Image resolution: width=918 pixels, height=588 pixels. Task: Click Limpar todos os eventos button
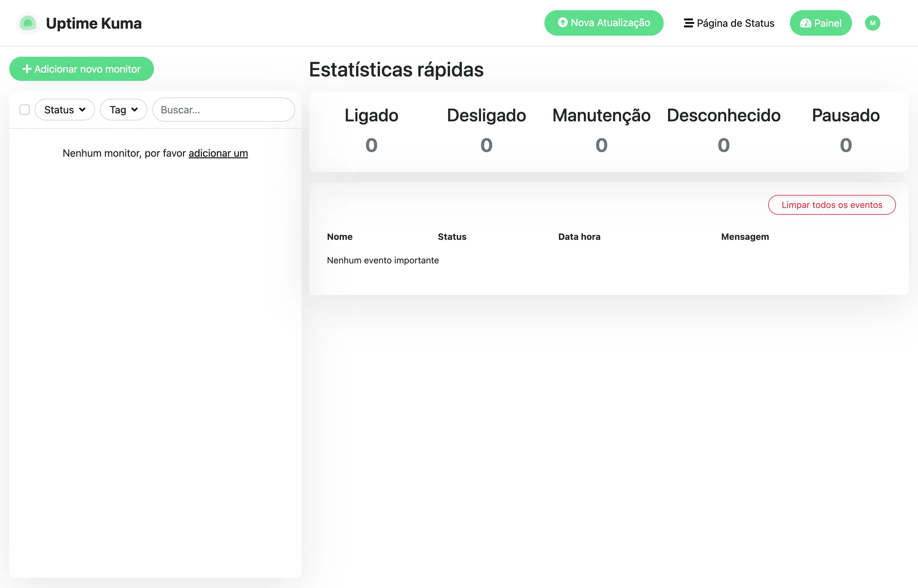pyautogui.click(x=832, y=205)
